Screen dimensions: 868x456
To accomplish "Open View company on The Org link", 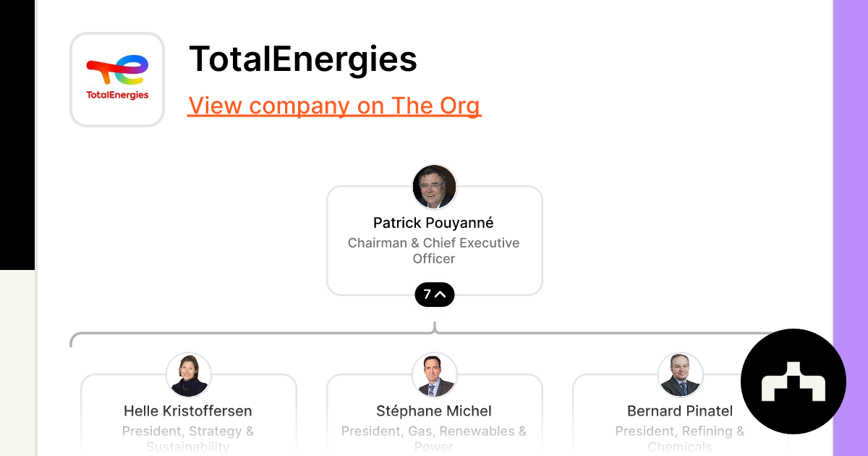I will 334,106.
